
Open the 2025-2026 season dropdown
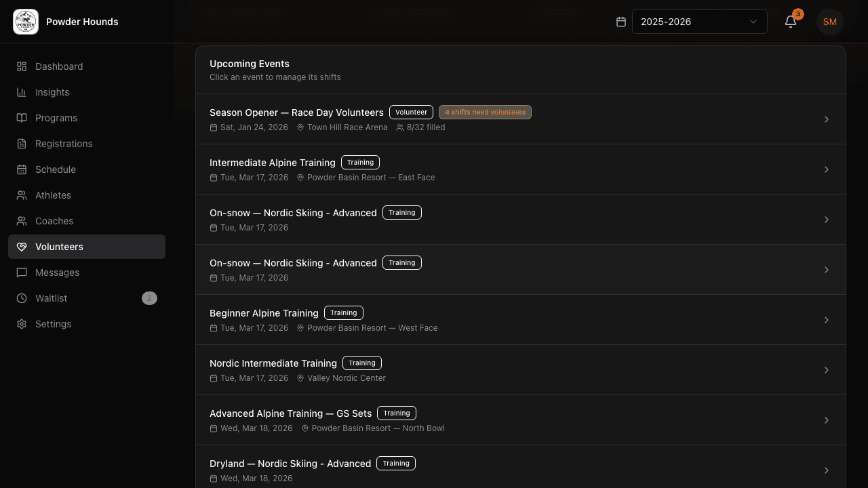point(700,22)
